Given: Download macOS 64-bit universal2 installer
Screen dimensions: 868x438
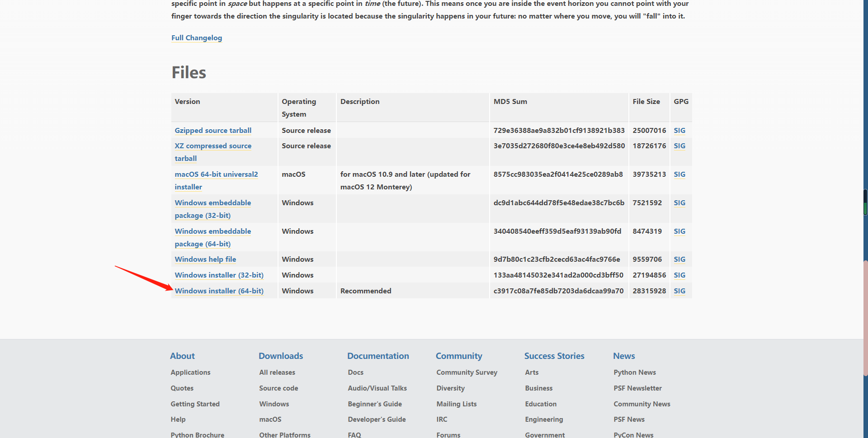Looking at the screenshot, I should click(x=216, y=181).
